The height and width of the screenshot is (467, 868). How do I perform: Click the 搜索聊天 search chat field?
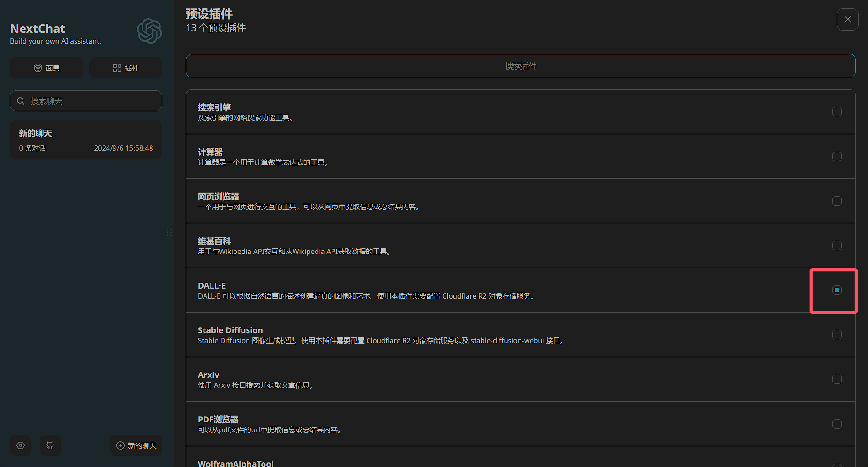coord(86,101)
